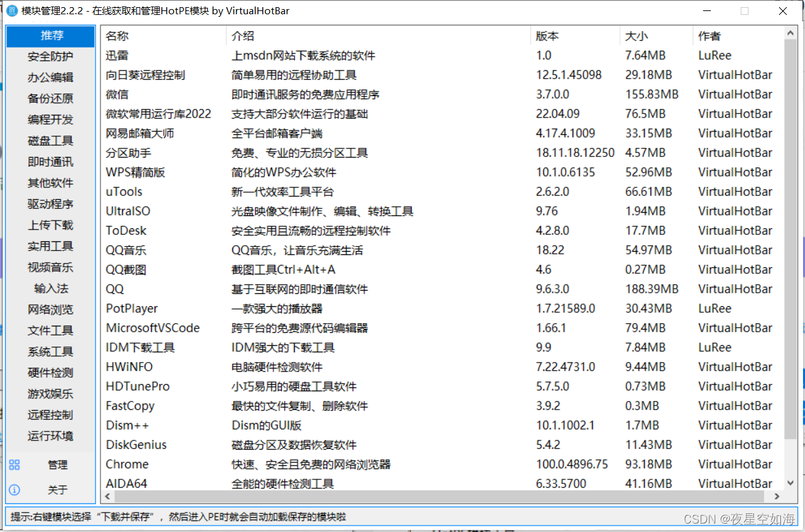This screenshot has height=532, width=805.
Task: Select the MicrosoftVSCode module row
Action: [442, 328]
